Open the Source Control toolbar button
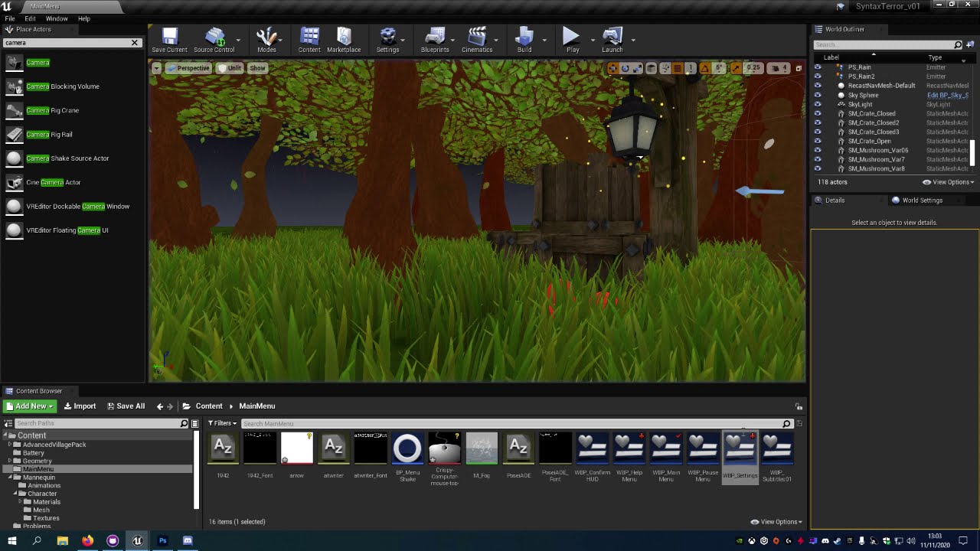980x551 pixels. click(214, 41)
